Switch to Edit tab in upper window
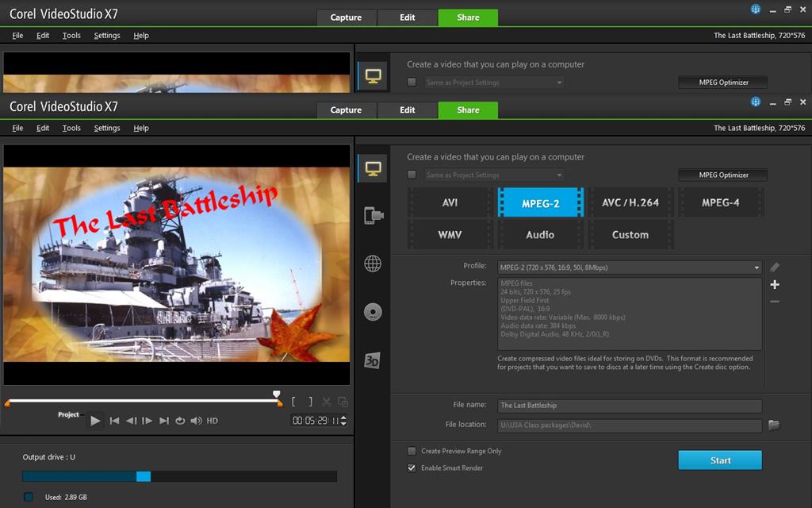 point(407,17)
